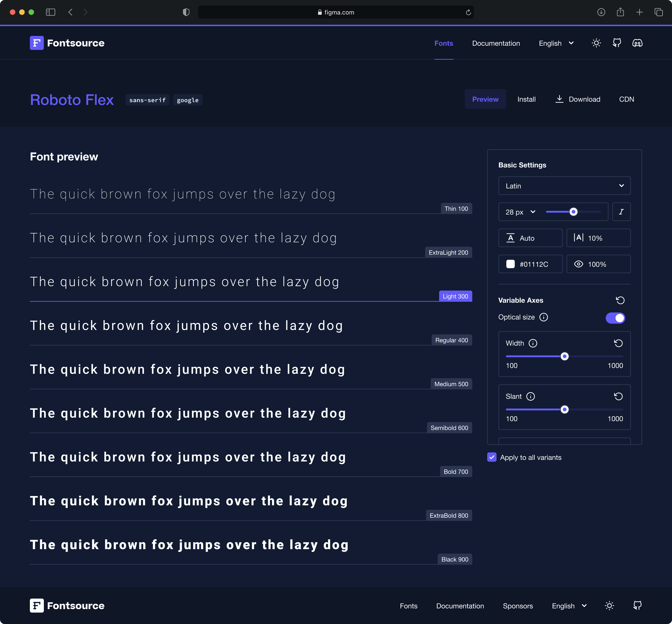Uncheck Apply to all variants
672x624 pixels.
(492, 457)
